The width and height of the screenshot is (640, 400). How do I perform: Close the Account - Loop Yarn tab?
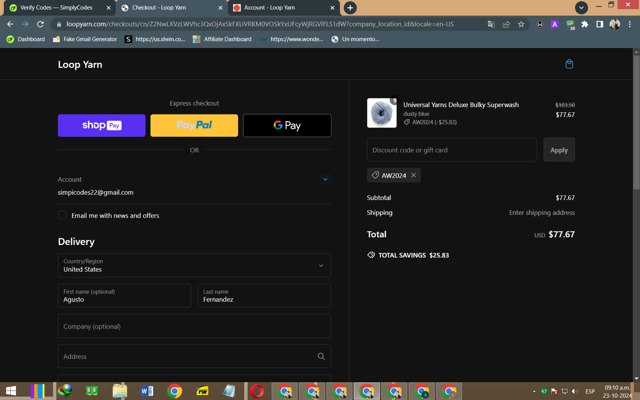click(332, 8)
